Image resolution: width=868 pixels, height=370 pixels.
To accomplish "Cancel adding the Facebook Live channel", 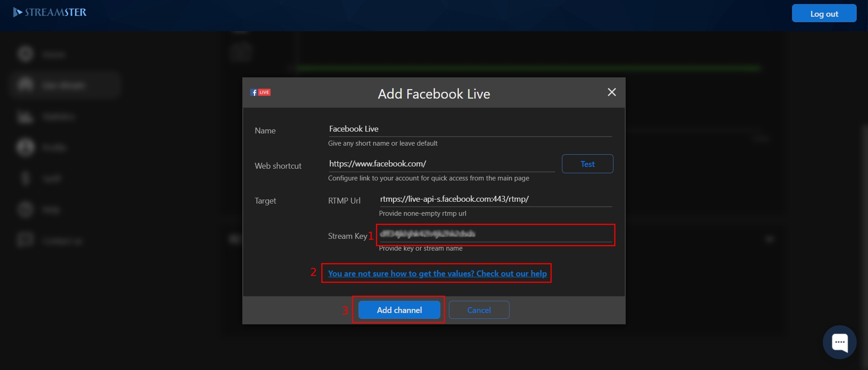I will pyautogui.click(x=479, y=310).
